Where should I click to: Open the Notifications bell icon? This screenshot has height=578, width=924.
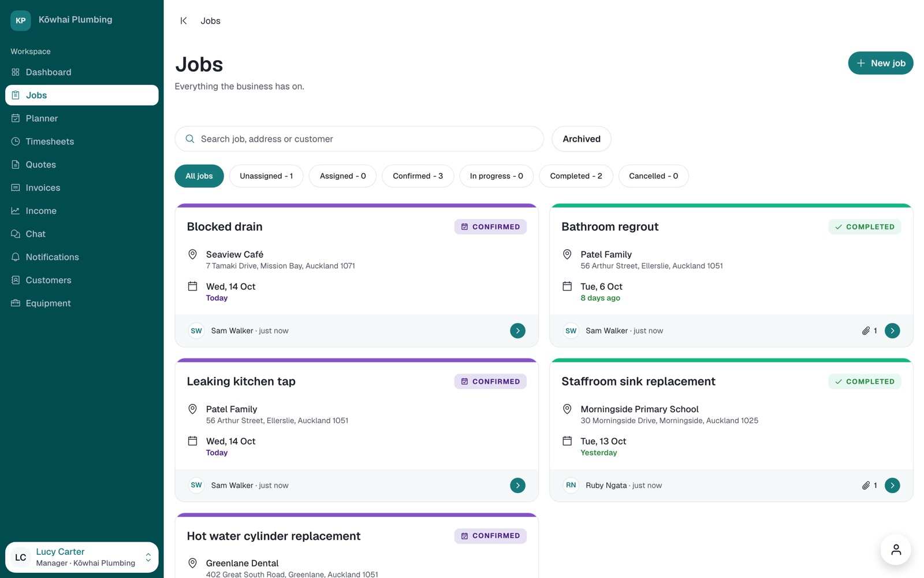pyautogui.click(x=16, y=257)
